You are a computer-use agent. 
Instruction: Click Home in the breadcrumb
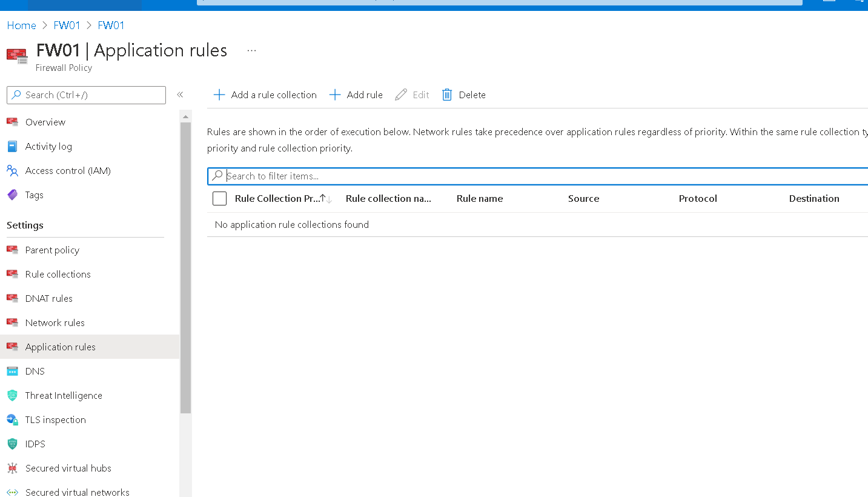click(x=21, y=25)
